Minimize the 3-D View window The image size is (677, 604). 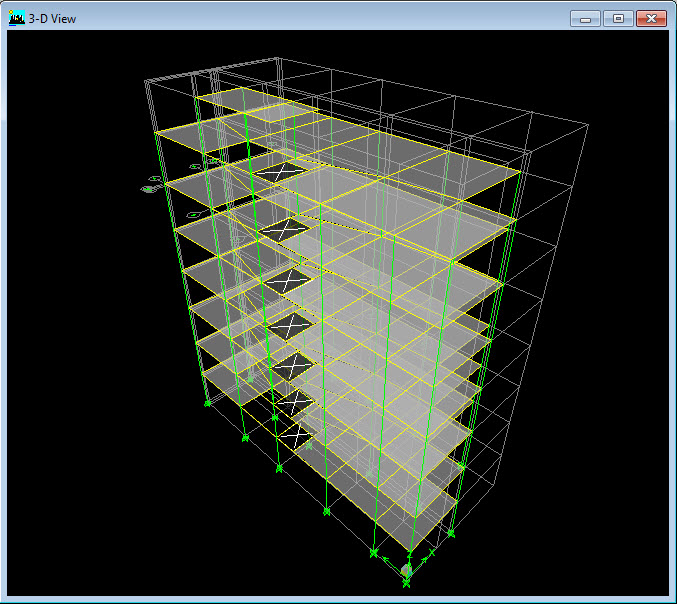coord(586,18)
